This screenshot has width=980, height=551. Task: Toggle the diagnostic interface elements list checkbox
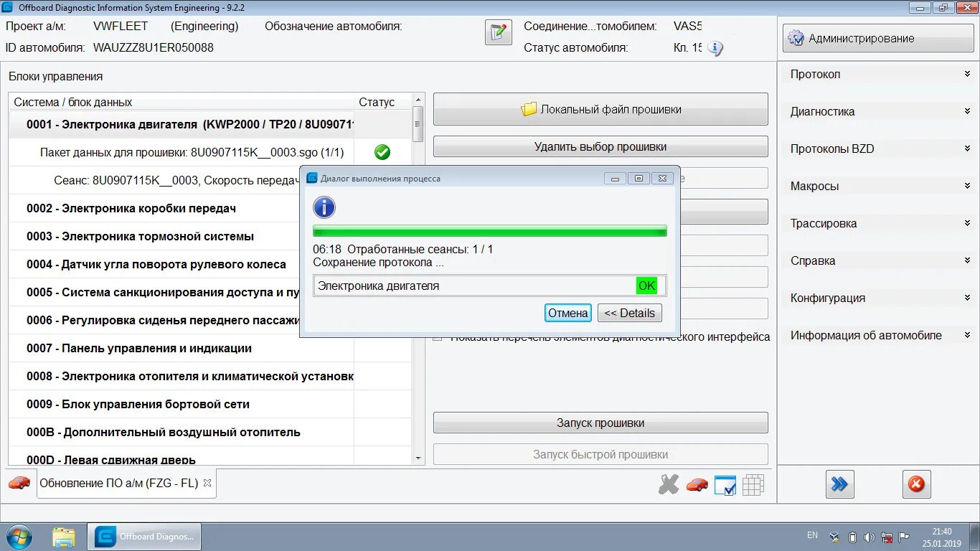(x=438, y=337)
